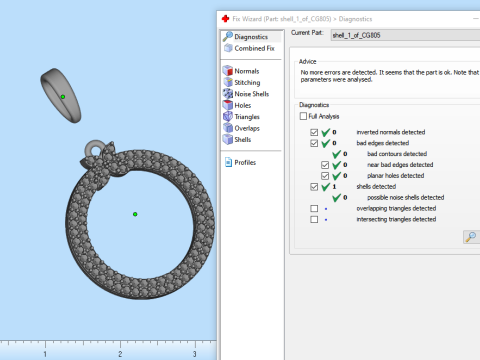Click the Current Part name field
This screenshot has height=360, width=480.
point(405,35)
